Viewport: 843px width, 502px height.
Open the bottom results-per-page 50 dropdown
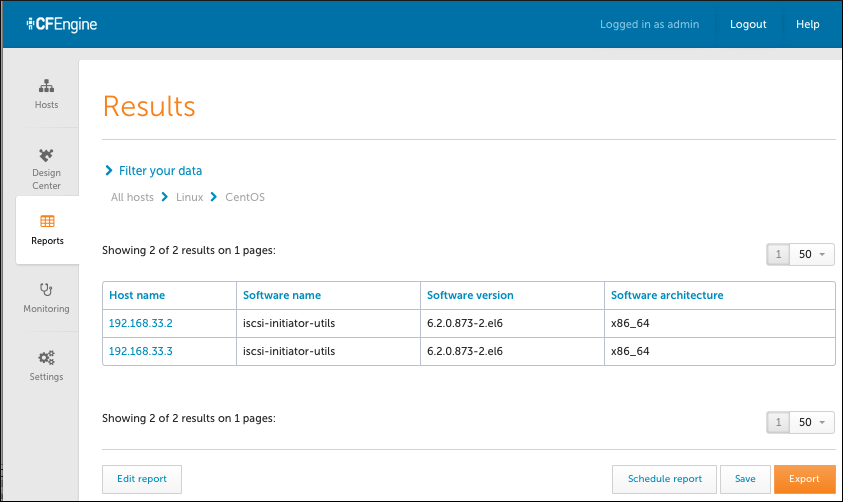[812, 422]
